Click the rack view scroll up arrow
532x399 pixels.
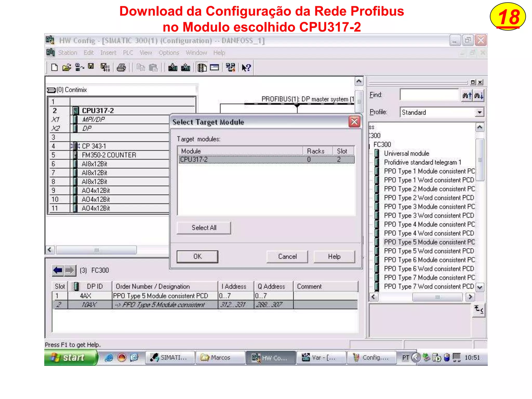[x=359, y=81]
